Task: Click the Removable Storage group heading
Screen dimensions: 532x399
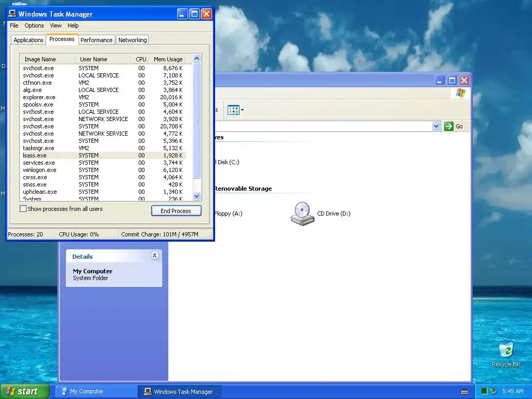Action: pyautogui.click(x=243, y=188)
